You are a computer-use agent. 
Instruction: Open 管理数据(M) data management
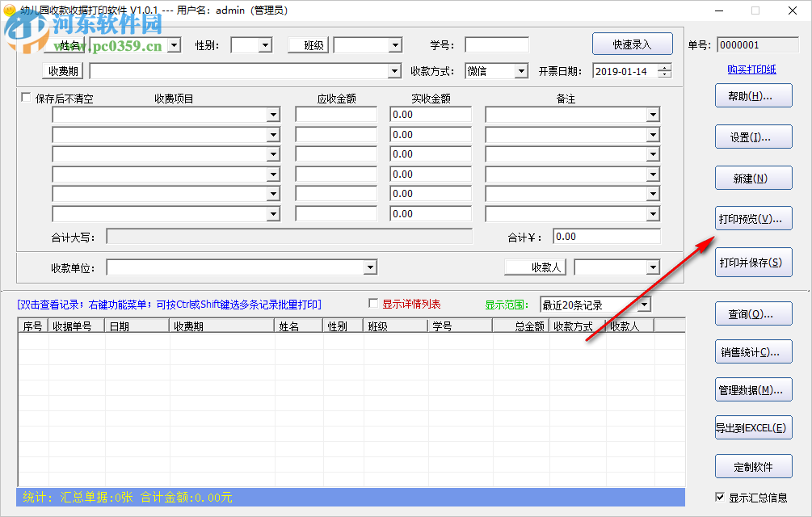point(754,389)
